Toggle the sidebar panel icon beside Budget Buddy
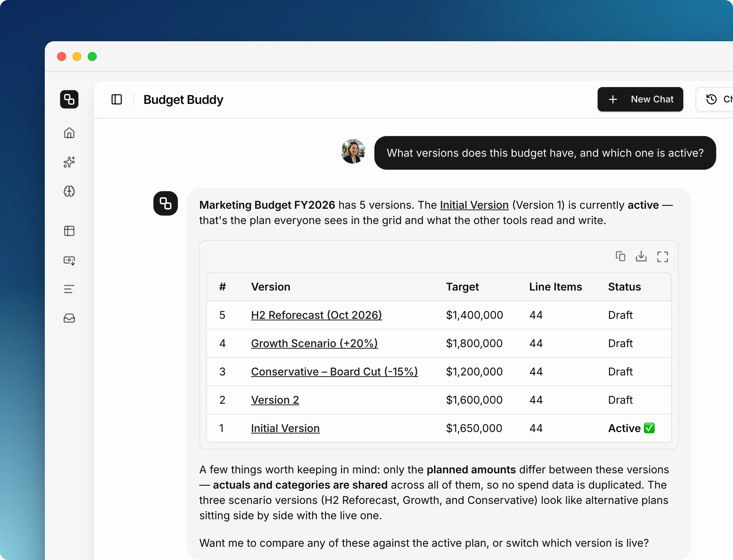This screenshot has width=733, height=560. tap(116, 99)
